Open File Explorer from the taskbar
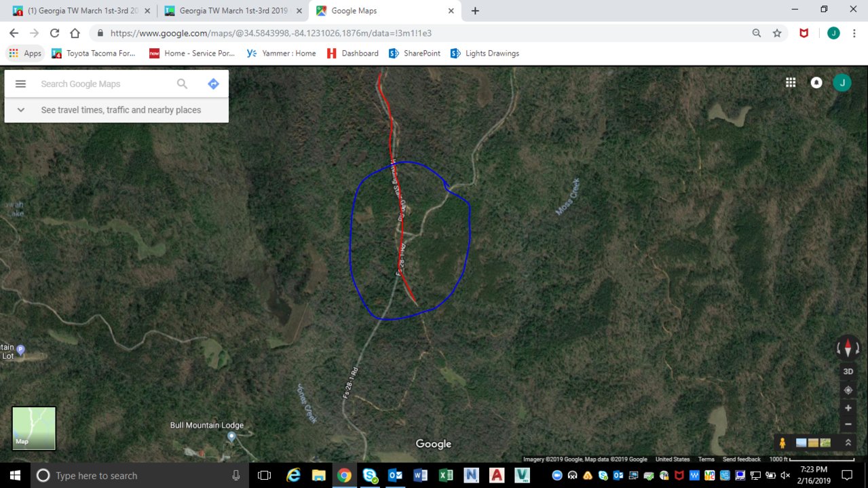 pyautogui.click(x=318, y=475)
